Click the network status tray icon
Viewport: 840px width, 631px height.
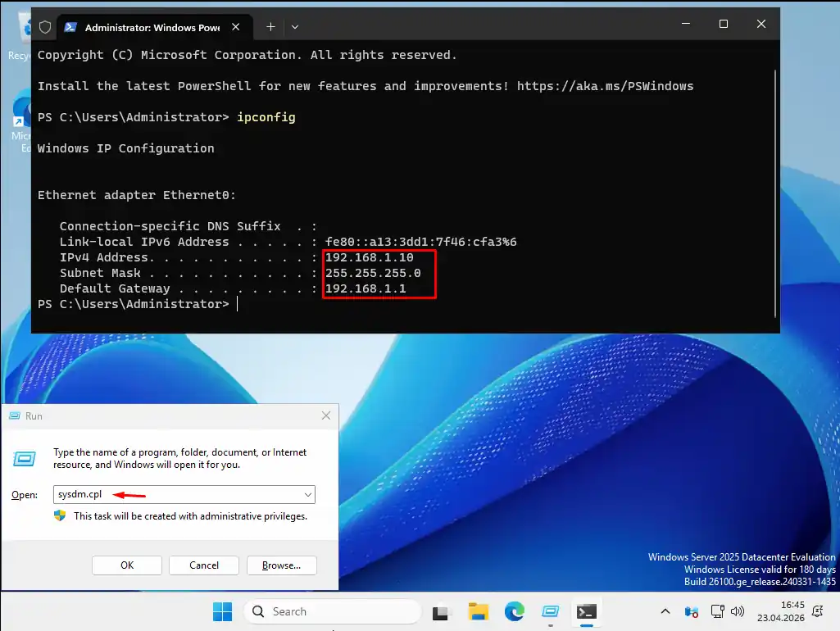(717, 611)
